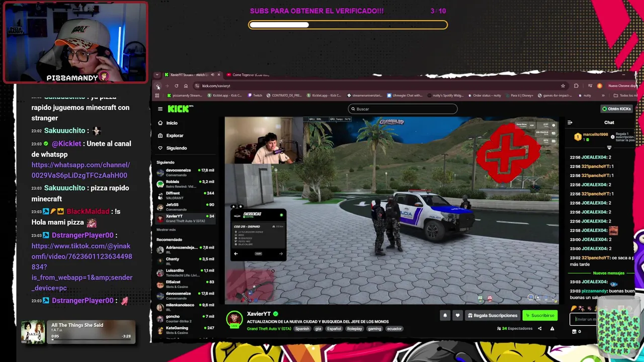644x362 pixels.
Task: Open Adrianozendeja recommended channel
Action: 186,249
